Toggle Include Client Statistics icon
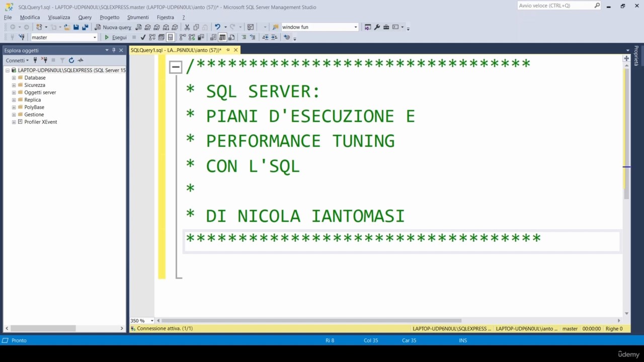 click(201, 37)
